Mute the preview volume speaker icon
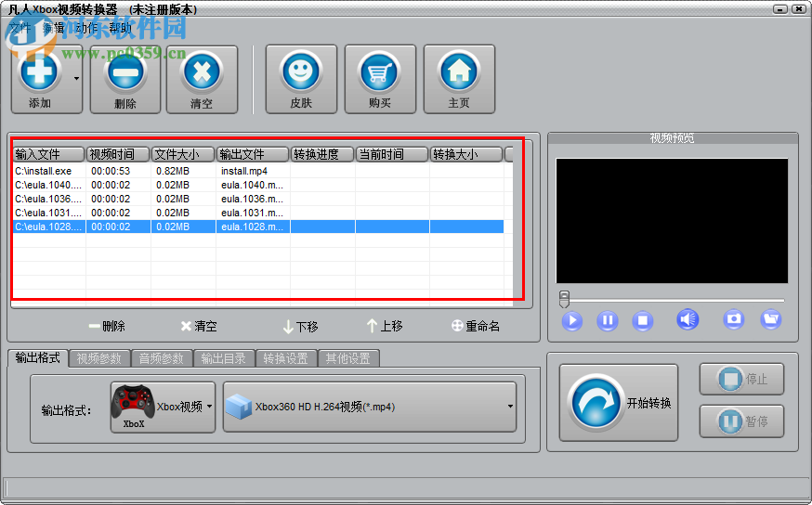This screenshot has width=812, height=505. pos(688,319)
